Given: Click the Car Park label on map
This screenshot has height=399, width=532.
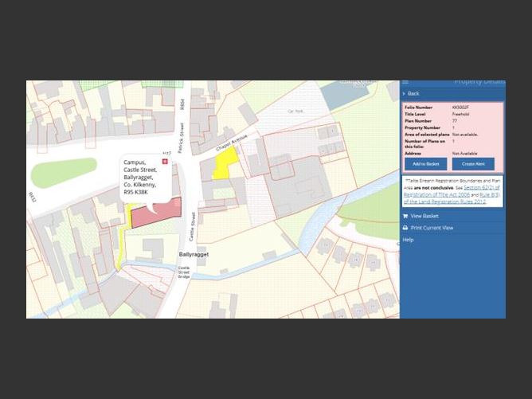Looking at the screenshot, I should click(295, 111).
